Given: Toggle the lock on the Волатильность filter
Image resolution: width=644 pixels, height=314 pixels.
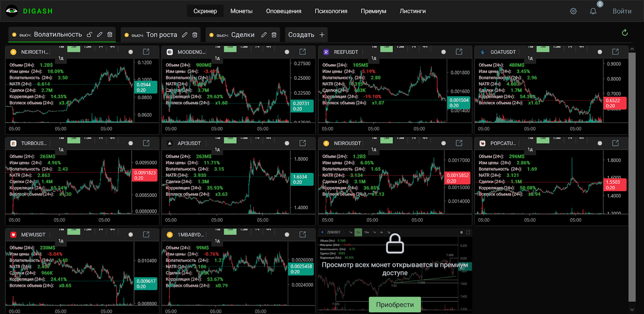Looking at the screenshot, I should pos(89,35).
